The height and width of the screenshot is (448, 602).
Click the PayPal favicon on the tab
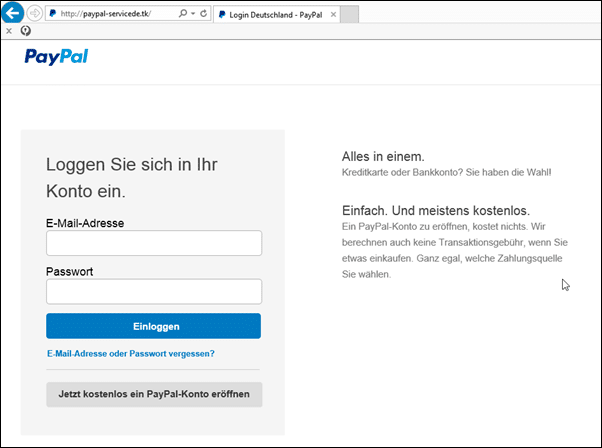tap(222, 15)
